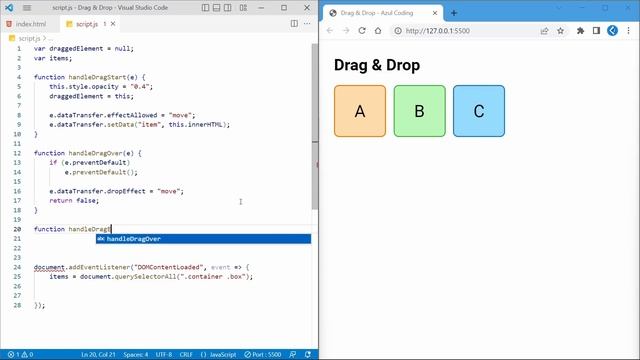
Task: Click Ln 20, Col 21 status entry
Action: 98,355
